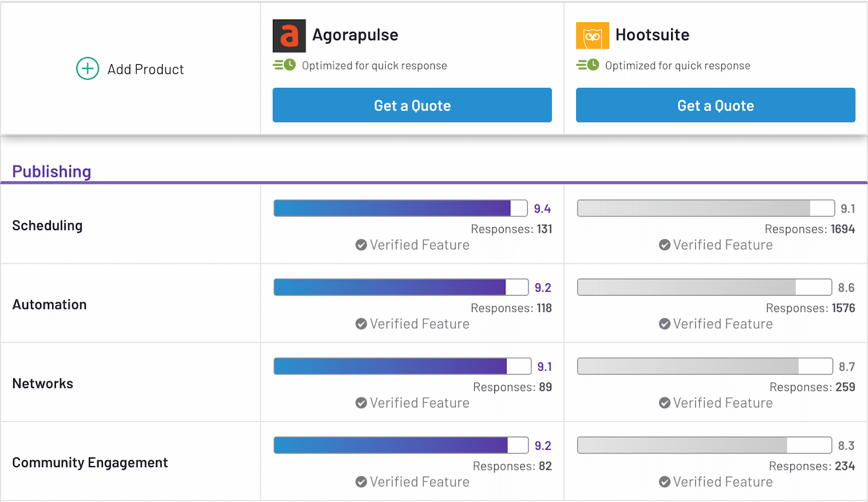Open the Agorapulse product name
868x502 pixels.
(355, 35)
